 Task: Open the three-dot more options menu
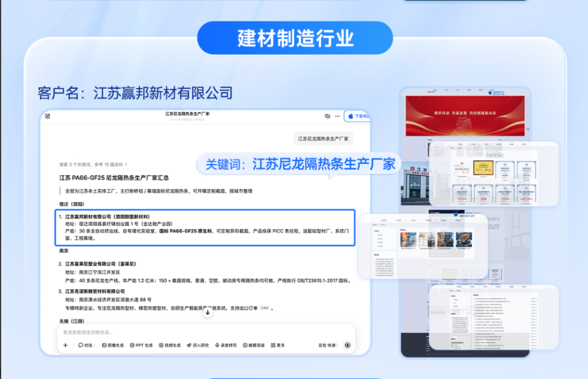[338, 116]
